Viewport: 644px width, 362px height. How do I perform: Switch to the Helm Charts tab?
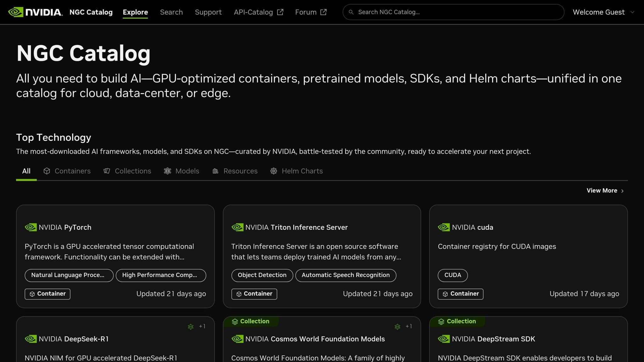297,171
